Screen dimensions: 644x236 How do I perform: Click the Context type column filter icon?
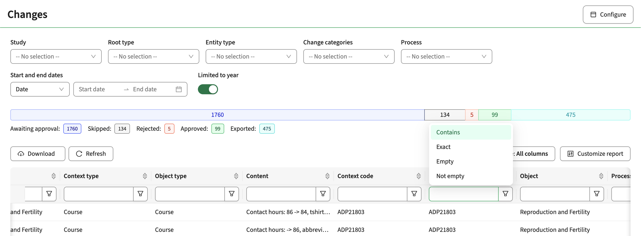point(140,194)
